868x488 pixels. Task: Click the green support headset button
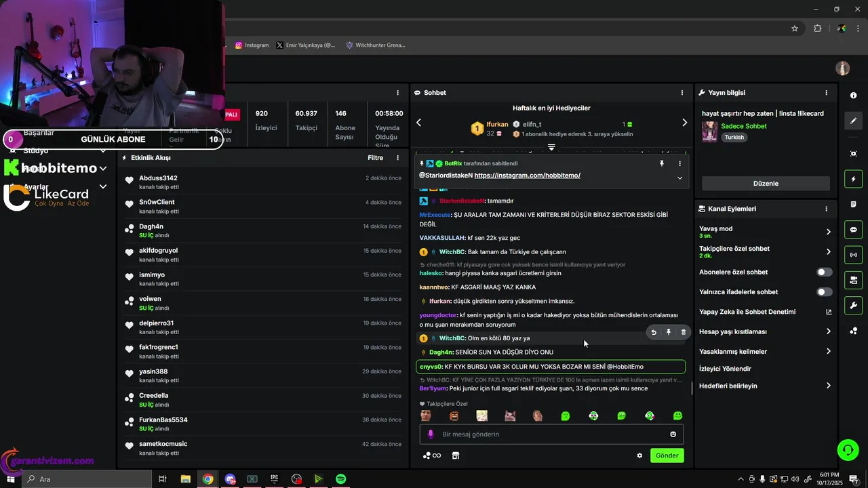pos(847,449)
